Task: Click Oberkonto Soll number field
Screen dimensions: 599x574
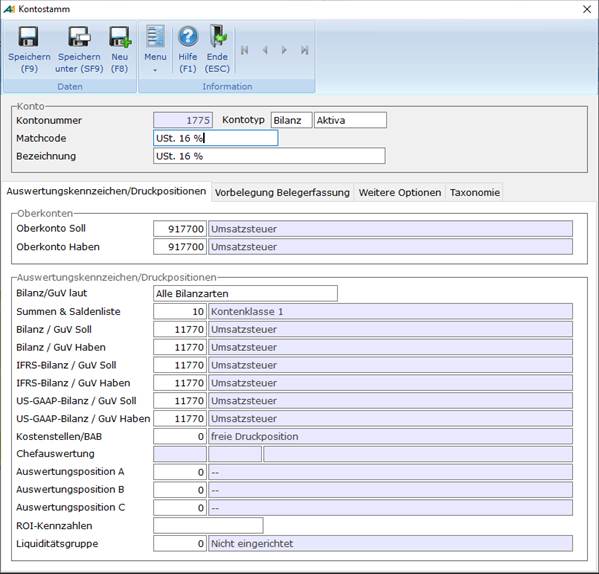Action: point(180,229)
